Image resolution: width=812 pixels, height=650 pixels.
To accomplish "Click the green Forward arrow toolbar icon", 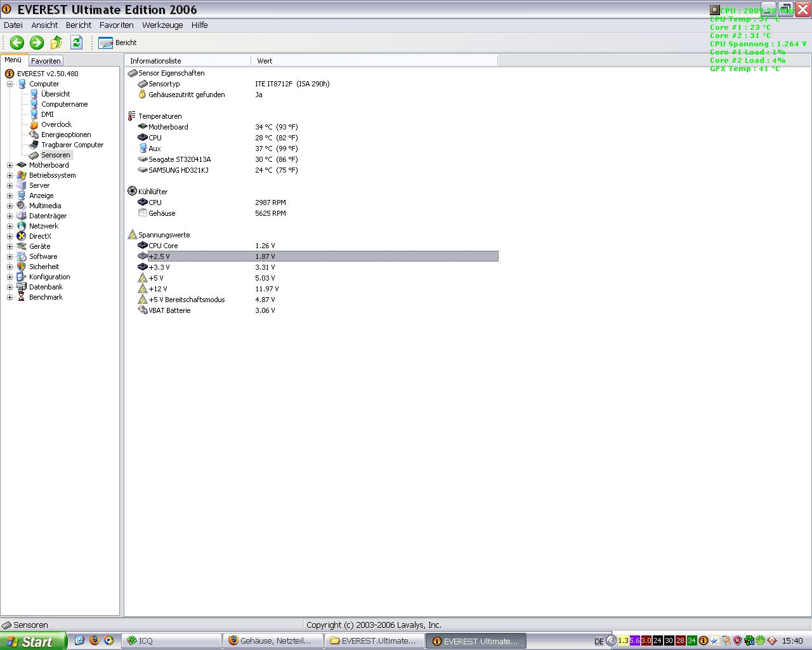I will point(37,43).
